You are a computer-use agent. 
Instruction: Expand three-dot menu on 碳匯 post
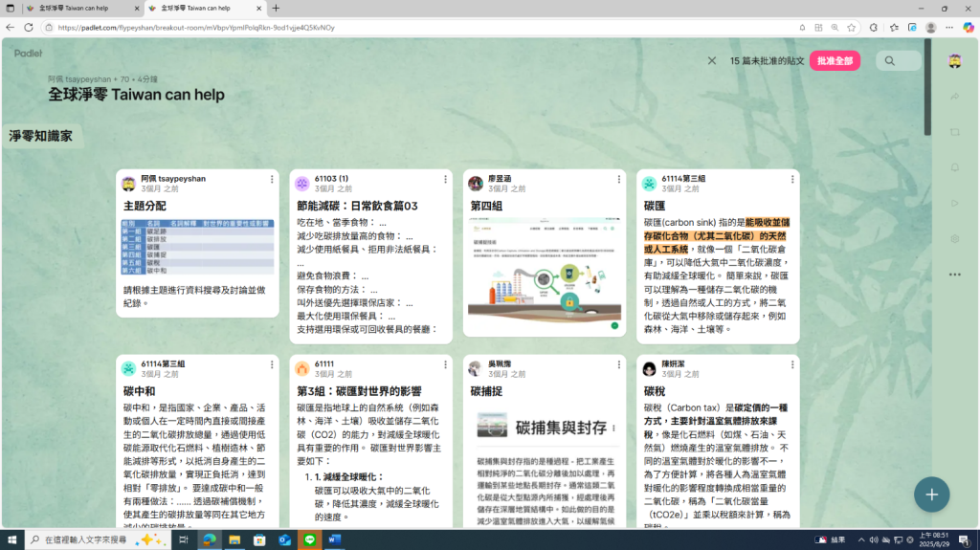pyautogui.click(x=792, y=179)
